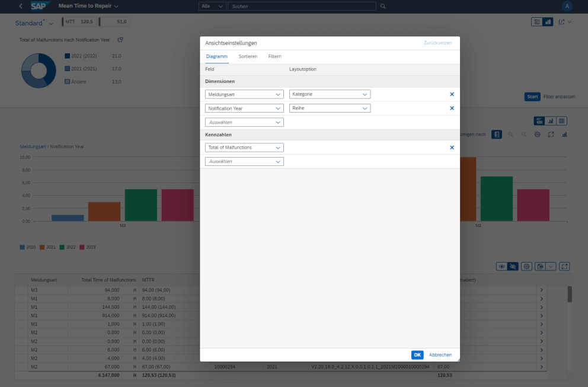Open the empty Auswählen dropdown under Kennzahlen
This screenshot has width=588, height=387.
click(x=244, y=161)
